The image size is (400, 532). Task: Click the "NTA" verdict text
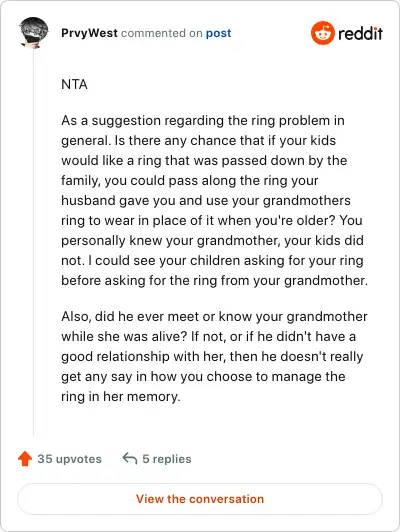[x=74, y=84]
